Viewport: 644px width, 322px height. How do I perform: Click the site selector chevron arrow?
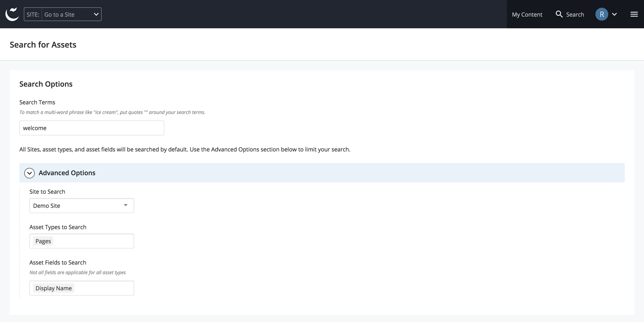coord(96,14)
